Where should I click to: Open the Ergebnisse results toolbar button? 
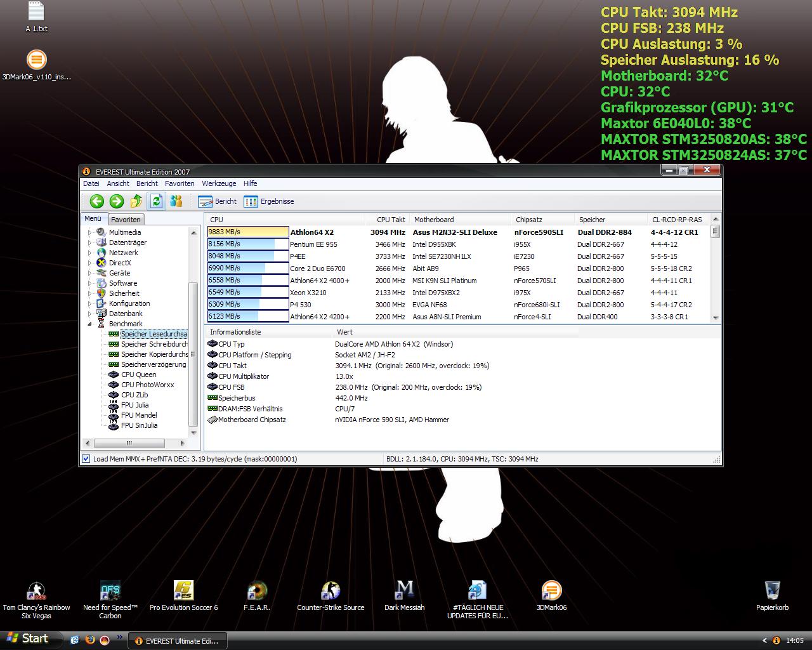tap(269, 201)
